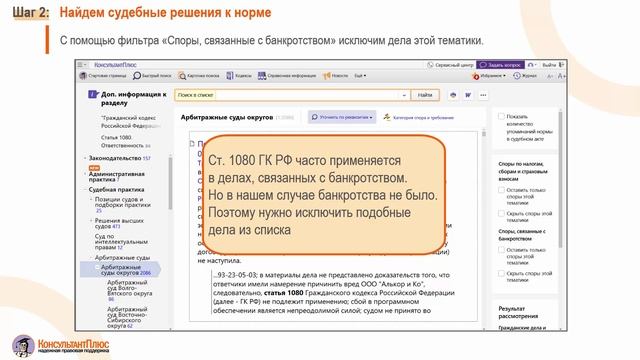Check Оставить только споры under tax disputes
The height and width of the screenshot is (360, 640).
501,190
